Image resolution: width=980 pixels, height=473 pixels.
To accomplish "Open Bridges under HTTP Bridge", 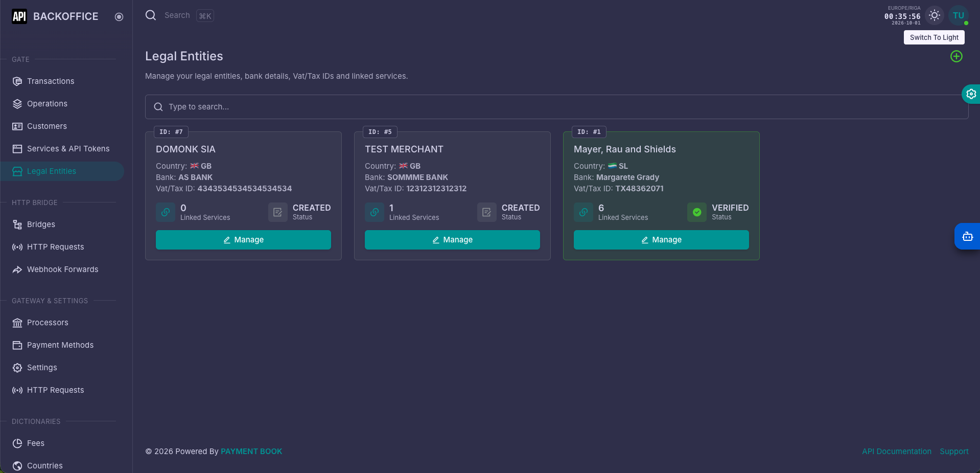I will (x=62, y=224).
